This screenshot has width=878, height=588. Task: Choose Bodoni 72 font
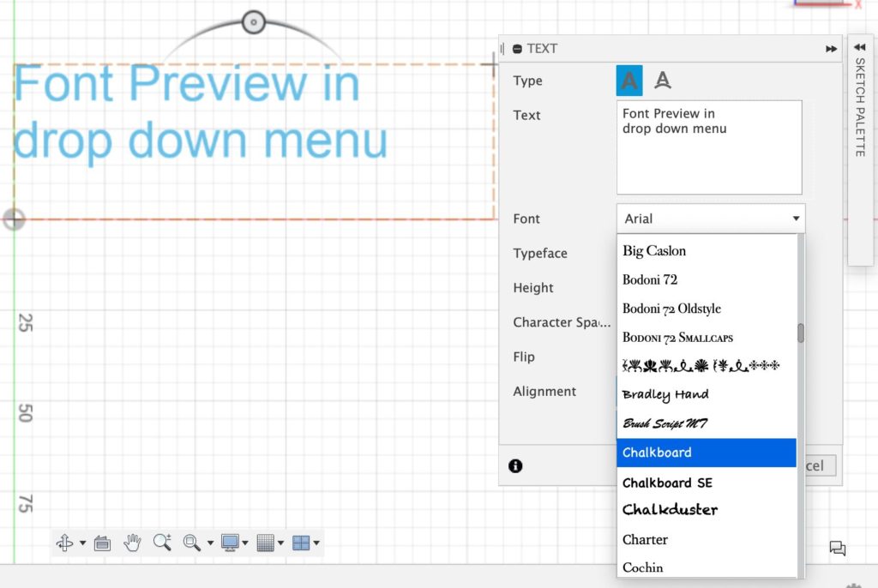click(707, 279)
